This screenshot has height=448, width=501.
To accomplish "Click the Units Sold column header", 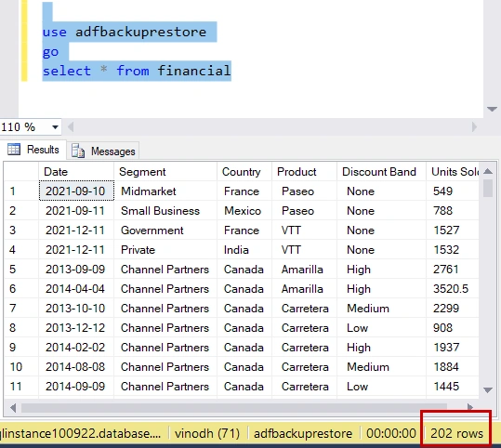I will click(x=453, y=172).
